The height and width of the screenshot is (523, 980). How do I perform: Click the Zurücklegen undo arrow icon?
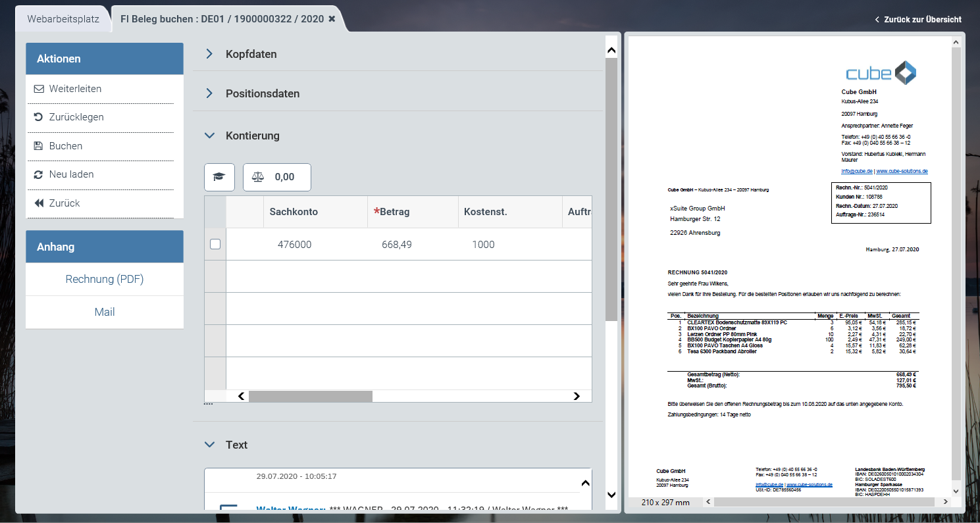pos(39,117)
